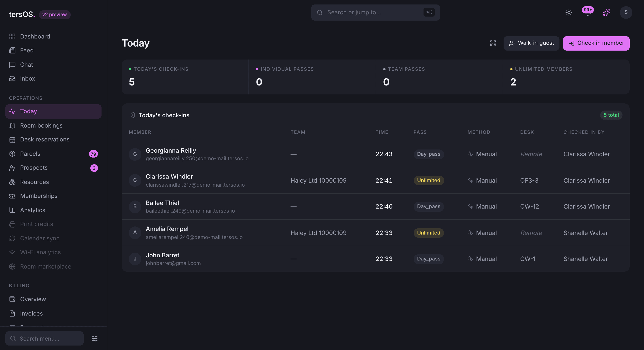Click the Room marketplace globe icon
Screen dimensions: 644x350
pyautogui.click(x=12, y=267)
